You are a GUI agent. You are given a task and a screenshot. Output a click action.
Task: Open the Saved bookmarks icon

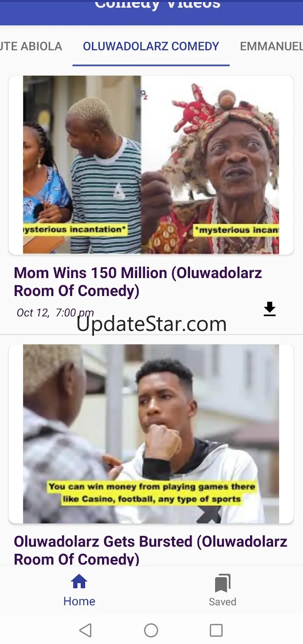(223, 583)
